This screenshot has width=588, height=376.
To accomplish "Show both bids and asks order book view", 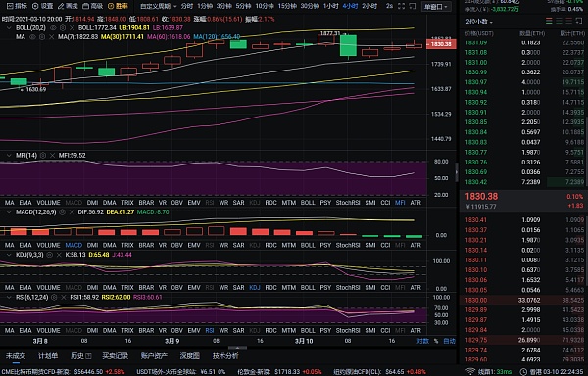I will point(549,21).
